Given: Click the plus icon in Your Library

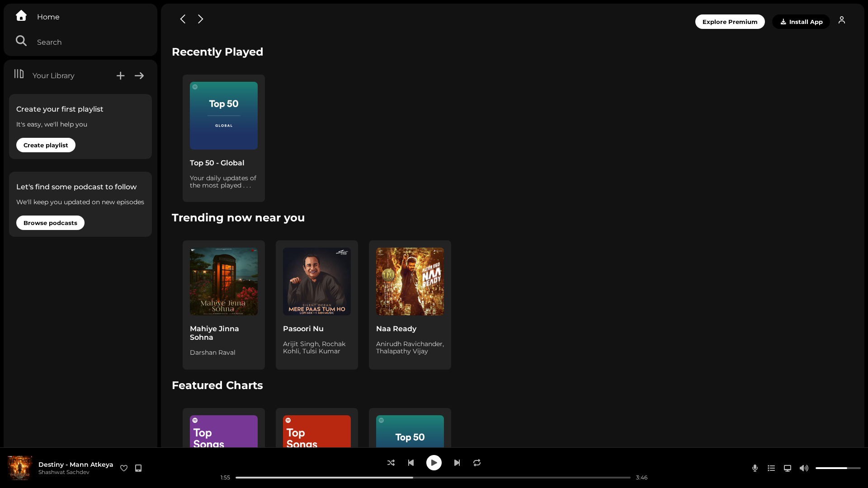Looking at the screenshot, I should tap(120, 76).
